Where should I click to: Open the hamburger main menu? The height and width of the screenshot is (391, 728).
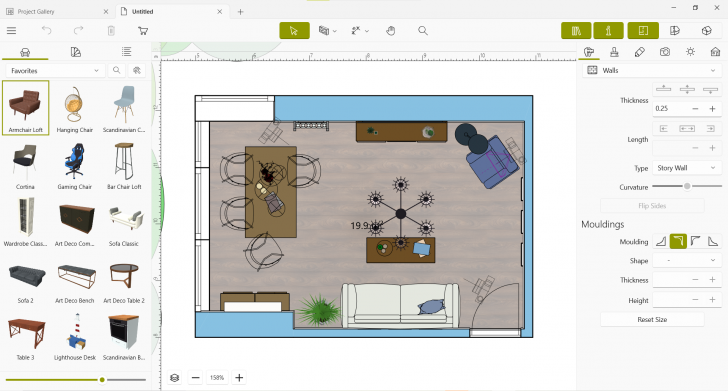pos(12,31)
